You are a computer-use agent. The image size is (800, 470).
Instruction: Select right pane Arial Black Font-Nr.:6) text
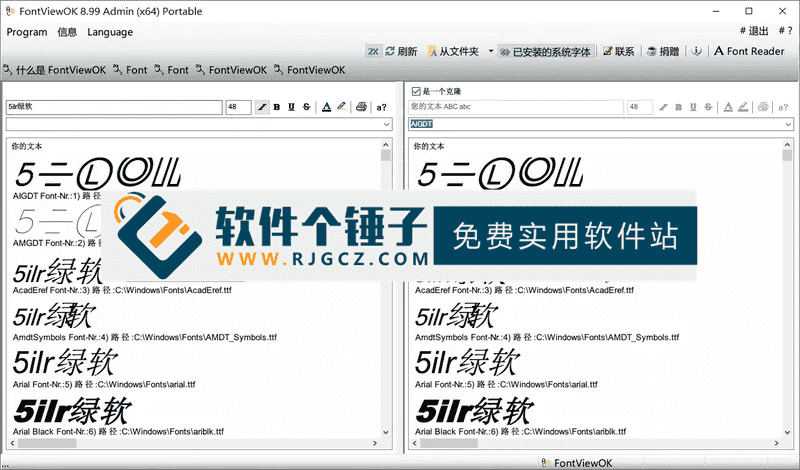pos(520,431)
